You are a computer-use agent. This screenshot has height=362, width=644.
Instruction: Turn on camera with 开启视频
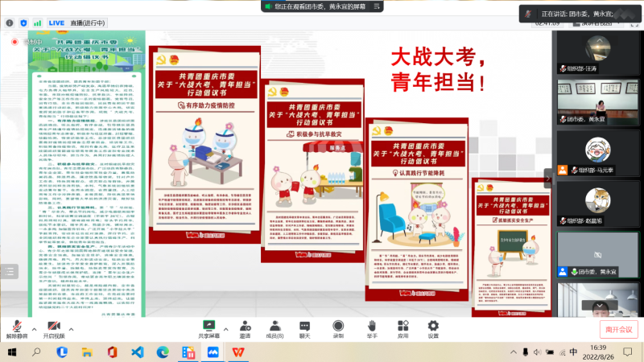pyautogui.click(x=54, y=330)
